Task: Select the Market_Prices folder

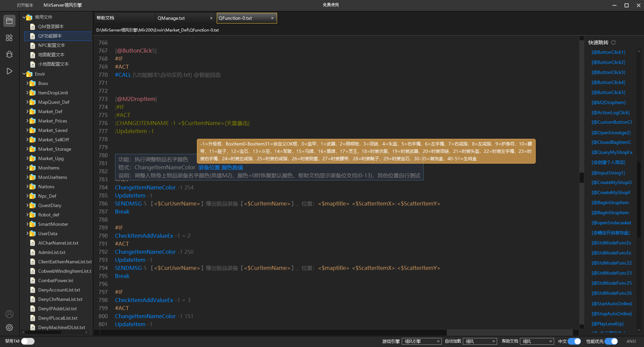Action: pos(53,121)
